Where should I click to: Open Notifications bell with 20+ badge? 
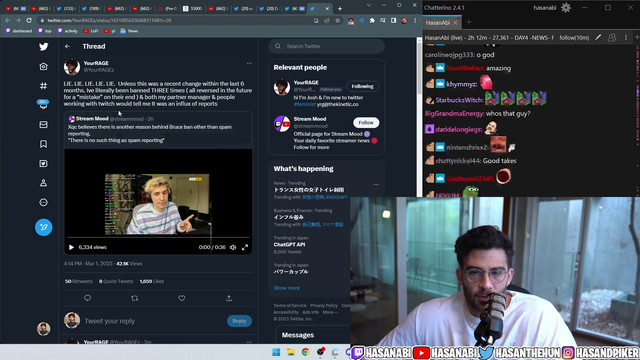click(43, 104)
